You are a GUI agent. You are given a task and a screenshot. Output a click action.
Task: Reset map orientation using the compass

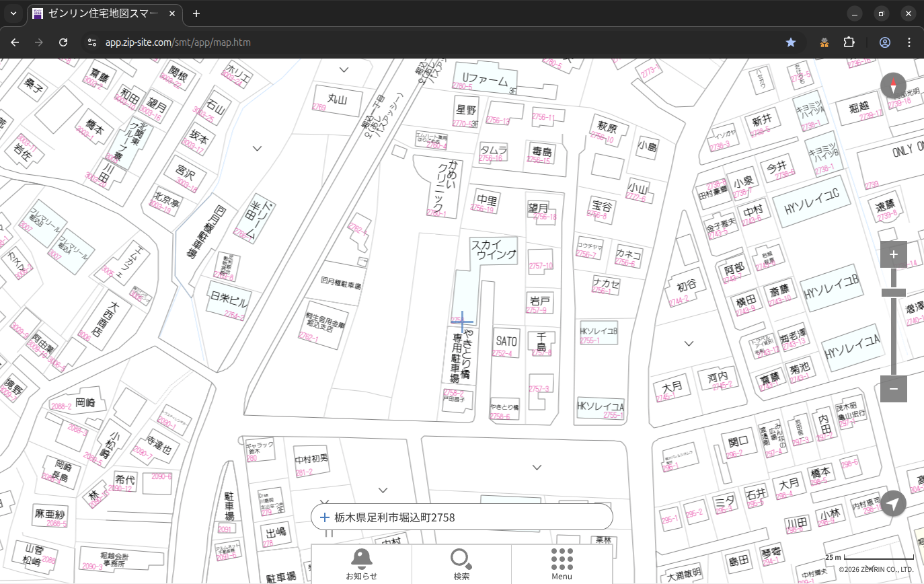pyautogui.click(x=893, y=86)
